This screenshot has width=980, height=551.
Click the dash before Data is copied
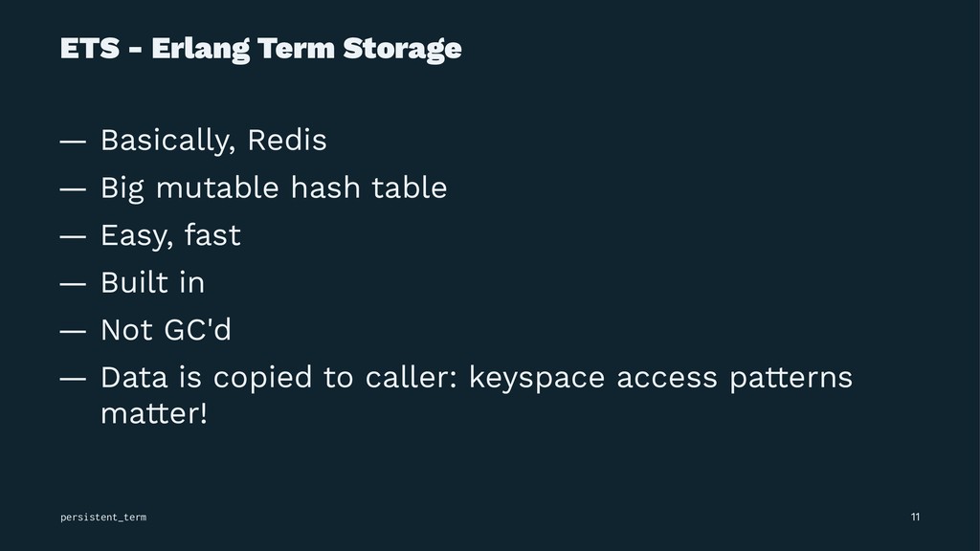73,379
